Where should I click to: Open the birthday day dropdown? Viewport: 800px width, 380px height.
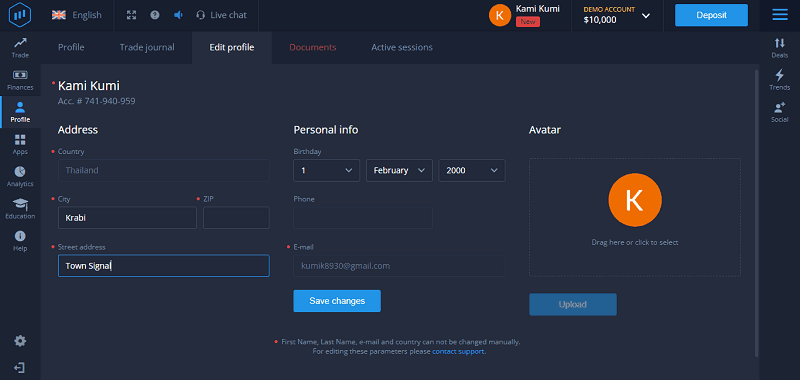coord(327,170)
